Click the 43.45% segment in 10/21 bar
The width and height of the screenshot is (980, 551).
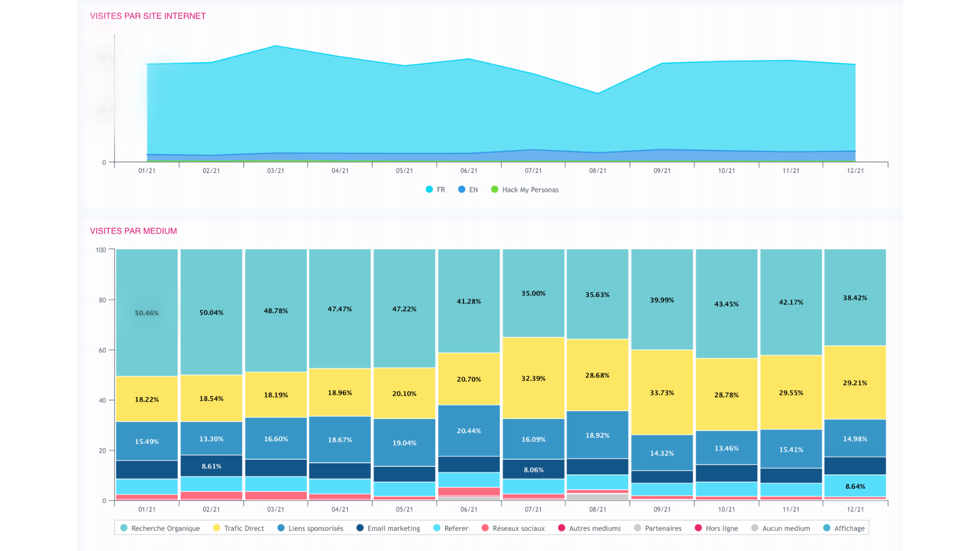point(726,304)
